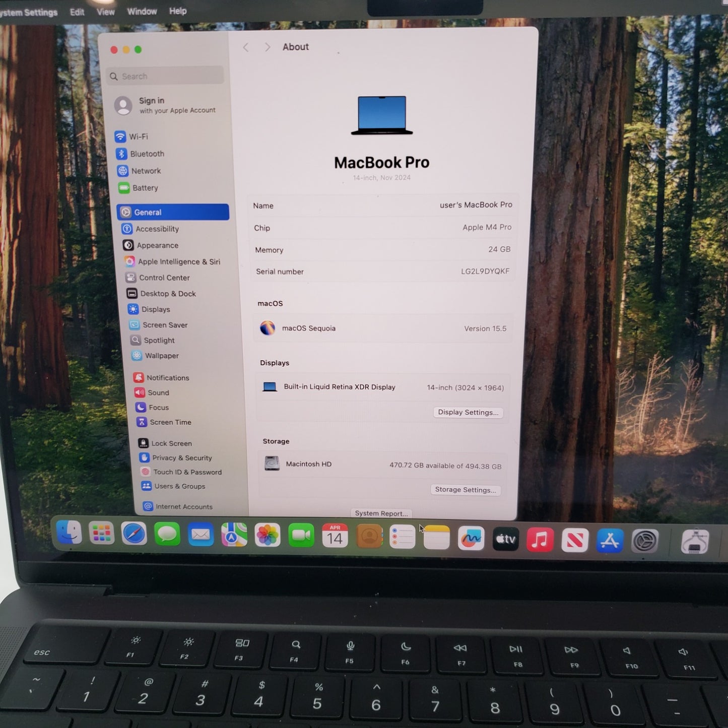Select Privacy & Security in sidebar
728x728 pixels.
click(x=182, y=458)
